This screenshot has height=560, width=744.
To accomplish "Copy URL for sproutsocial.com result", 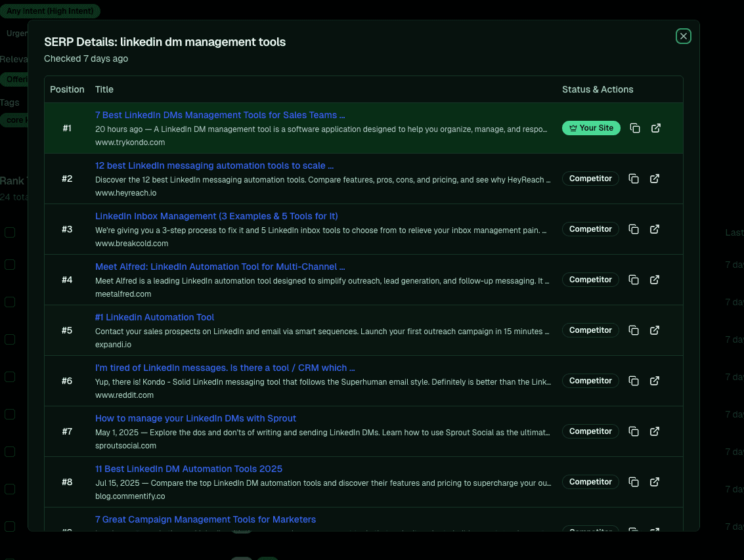I will 634,431.
